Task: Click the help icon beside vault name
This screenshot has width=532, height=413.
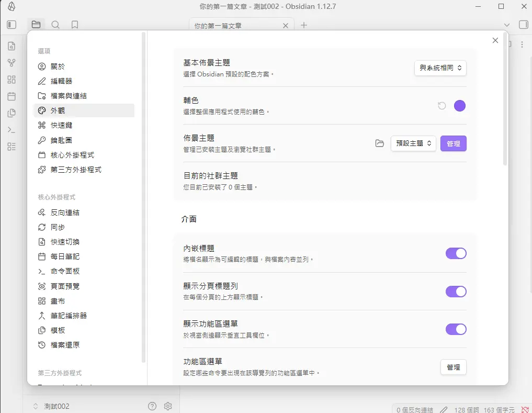Action: pyautogui.click(x=152, y=406)
